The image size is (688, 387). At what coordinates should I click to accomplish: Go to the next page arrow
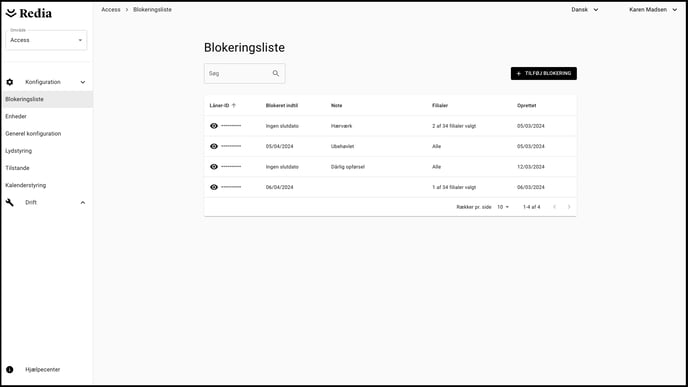pyautogui.click(x=569, y=207)
